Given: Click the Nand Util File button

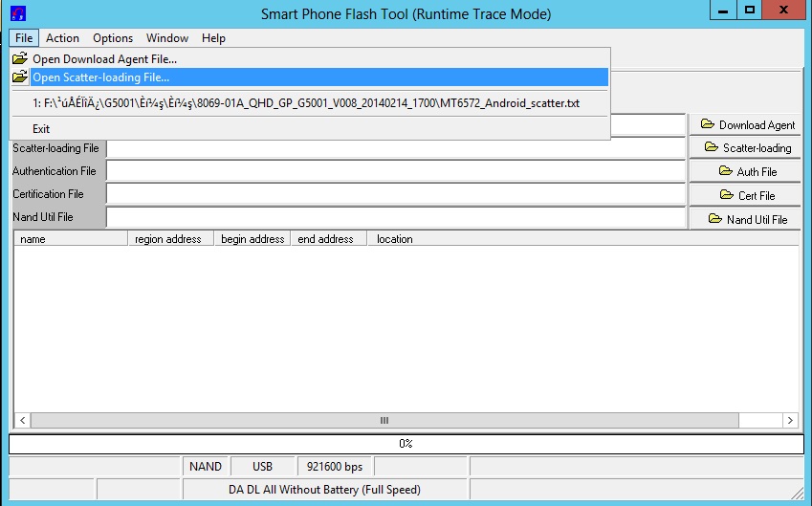Looking at the screenshot, I should click(x=745, y=219).
